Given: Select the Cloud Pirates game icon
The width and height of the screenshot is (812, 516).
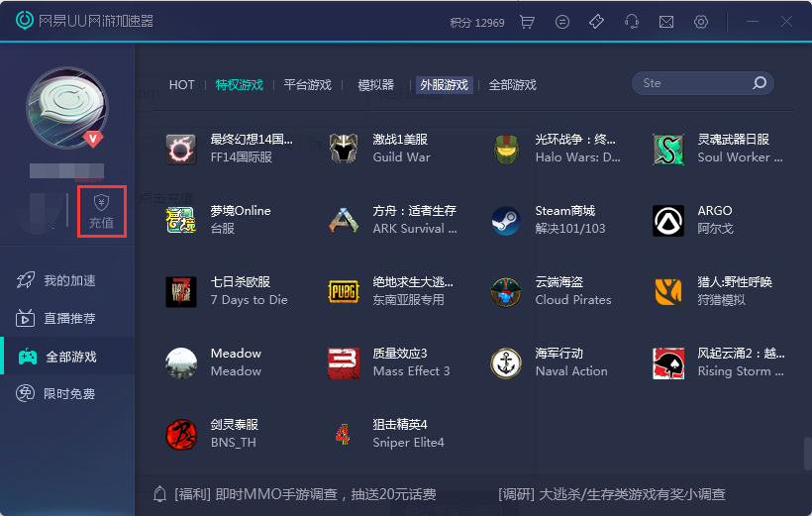Looking at the screenshot, I should [x=506, y=292].
